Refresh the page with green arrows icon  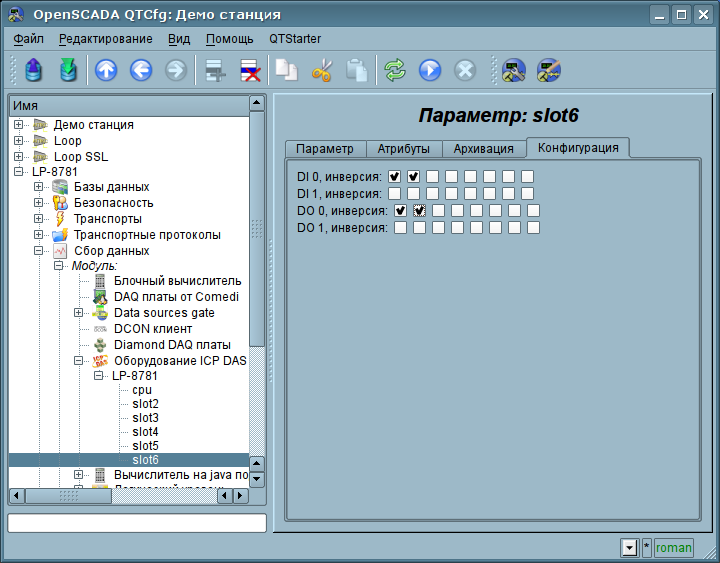tap(395, 70)
